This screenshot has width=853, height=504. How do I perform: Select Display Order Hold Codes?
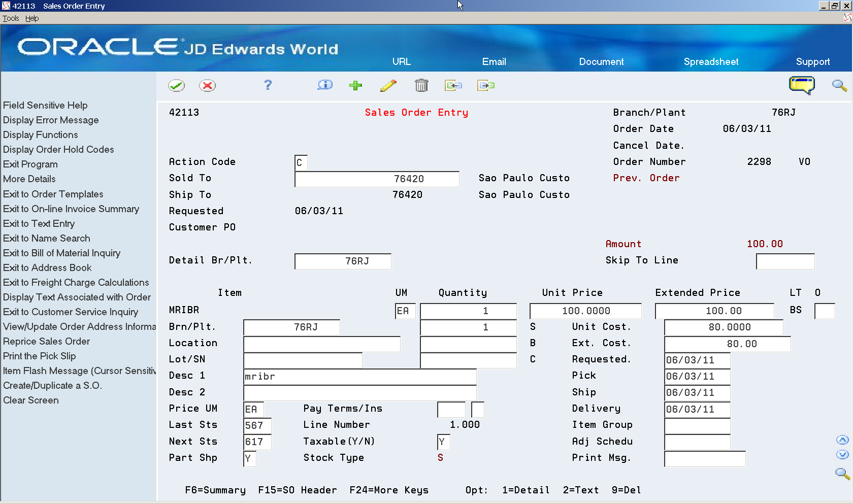(x=58, y=149)
